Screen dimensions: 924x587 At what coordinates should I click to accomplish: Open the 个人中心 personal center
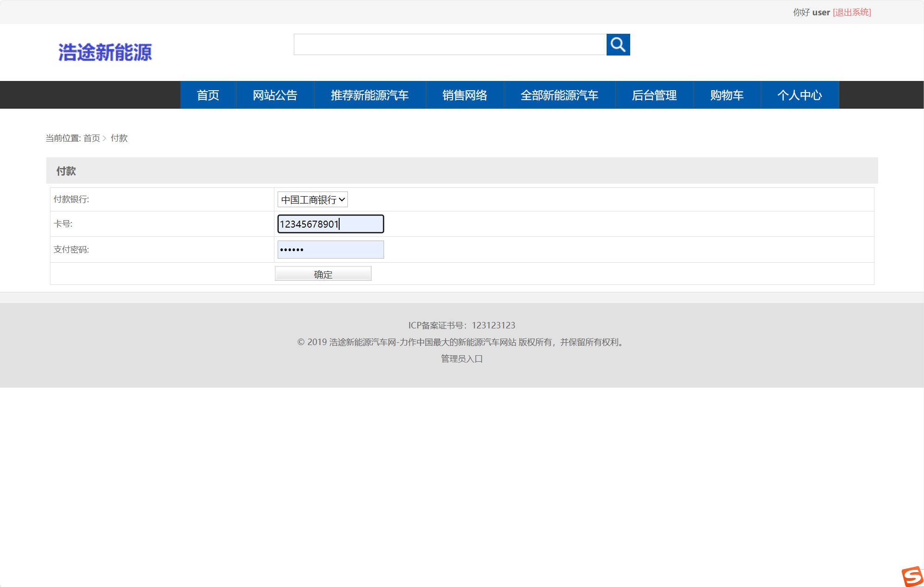[x=800, y=95]
